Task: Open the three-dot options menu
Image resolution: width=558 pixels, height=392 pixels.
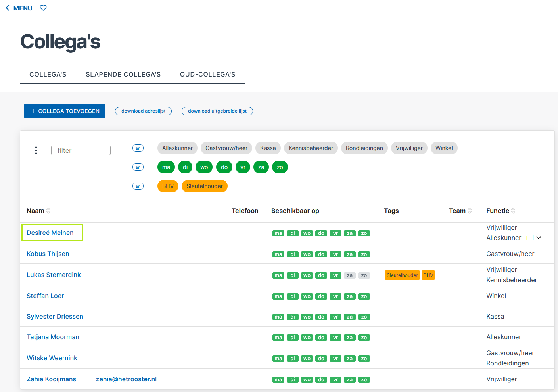Action: [36, 150]
